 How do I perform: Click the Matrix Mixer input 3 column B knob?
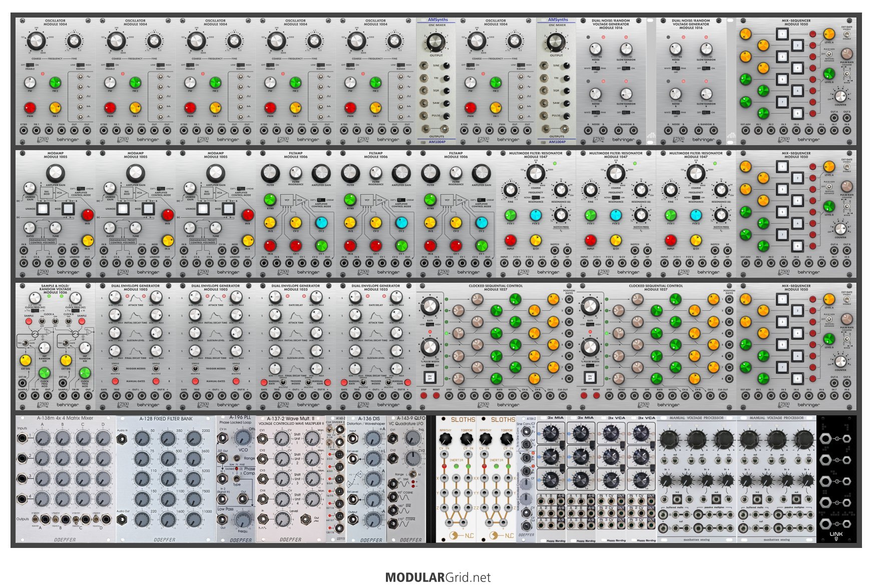click(63, 479)
